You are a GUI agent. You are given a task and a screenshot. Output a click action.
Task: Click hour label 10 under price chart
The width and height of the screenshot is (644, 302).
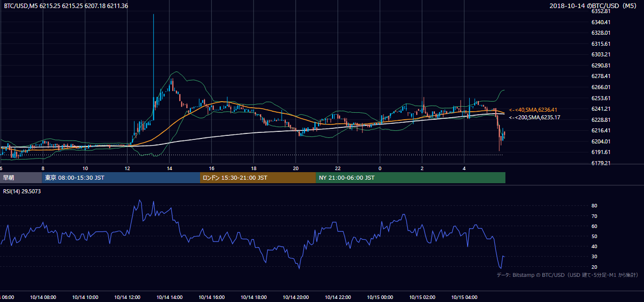85,168
